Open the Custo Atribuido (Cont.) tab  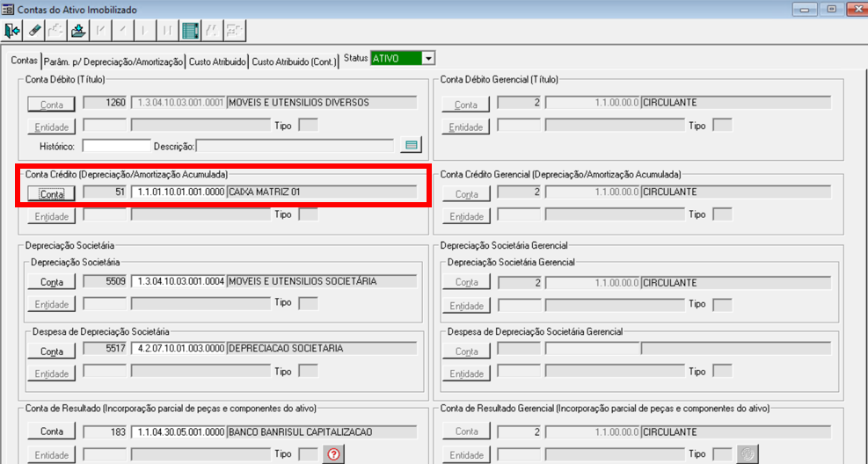point(294,62)
